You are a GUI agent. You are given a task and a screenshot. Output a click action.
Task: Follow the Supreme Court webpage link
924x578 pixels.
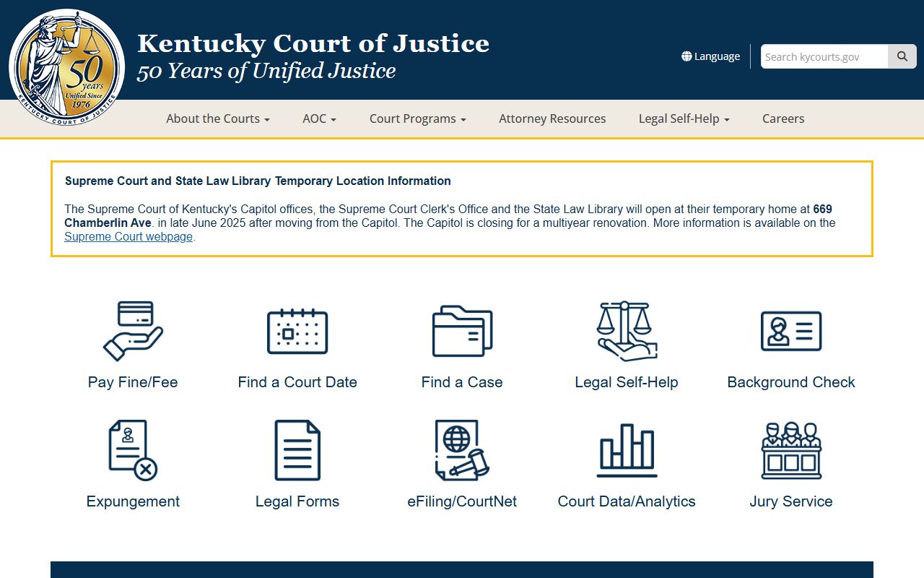click(128, 236)
